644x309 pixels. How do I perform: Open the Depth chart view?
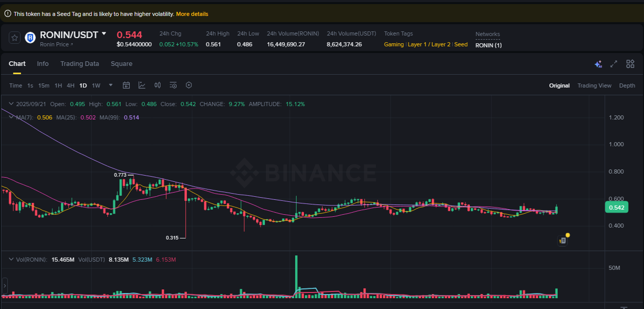[x=627, y=85]
